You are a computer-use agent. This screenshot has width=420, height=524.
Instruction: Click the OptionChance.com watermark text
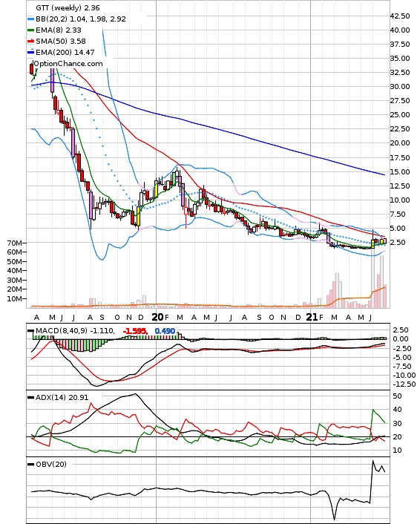[68, 64]
